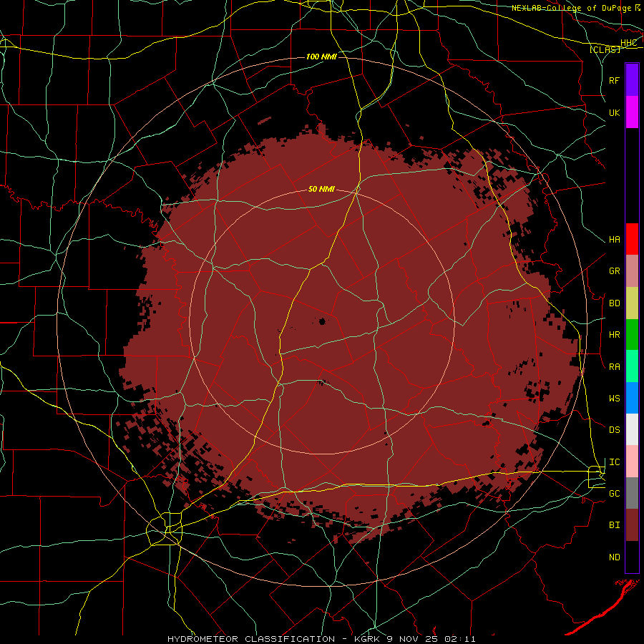
Task: Click the [CLAS] units label
Action: point(605,49)
